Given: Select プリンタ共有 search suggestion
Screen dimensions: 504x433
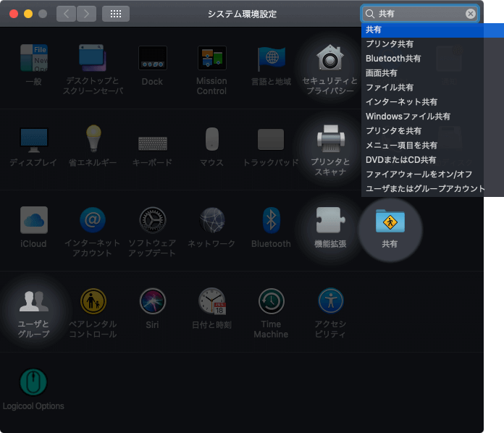Looking at the screenshot, I should tap(432, 44).
